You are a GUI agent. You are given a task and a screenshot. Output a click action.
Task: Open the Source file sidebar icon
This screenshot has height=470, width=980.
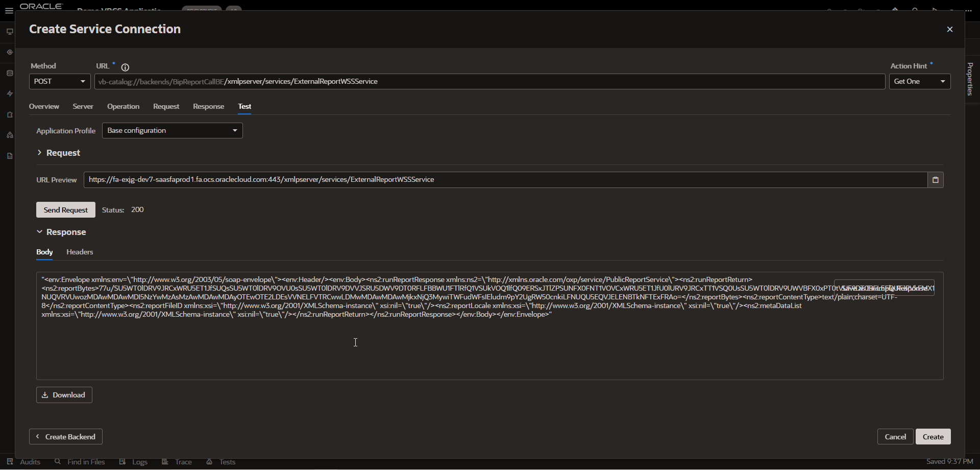[10, 156]
